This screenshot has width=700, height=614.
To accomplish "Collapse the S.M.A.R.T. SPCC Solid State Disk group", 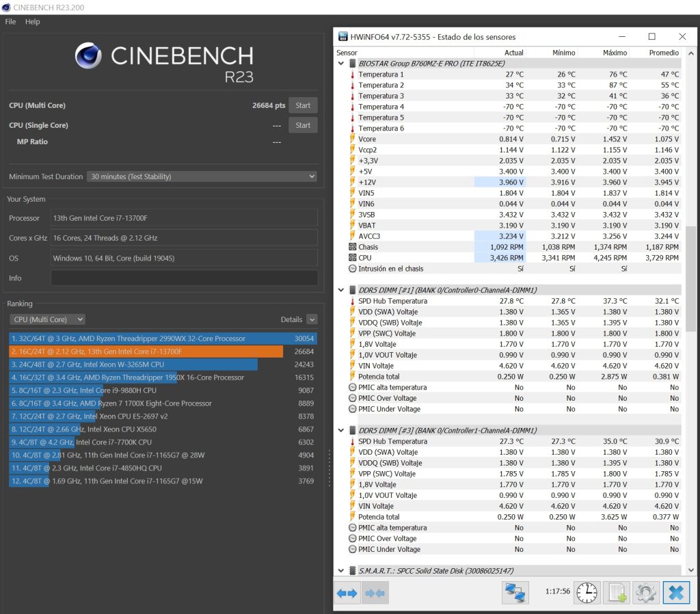I will [x=341, y=570].
